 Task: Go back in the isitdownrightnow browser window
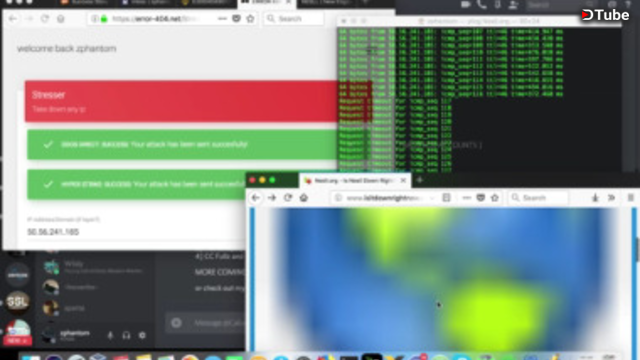coord(256,198)
